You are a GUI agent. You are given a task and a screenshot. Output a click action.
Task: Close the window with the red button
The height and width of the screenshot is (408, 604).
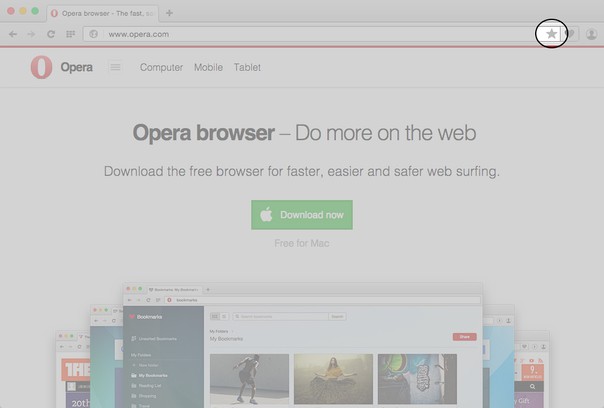[11, 11]
